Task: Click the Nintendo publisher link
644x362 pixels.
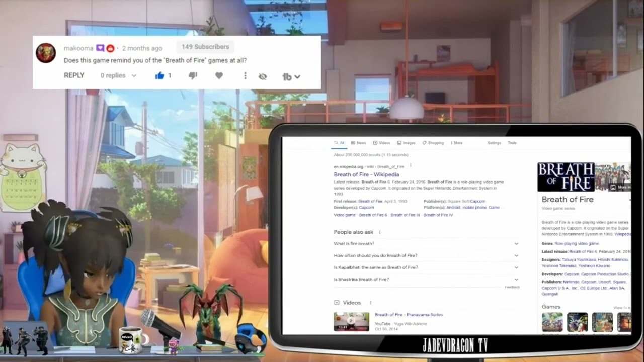Action: pos(571,282)
